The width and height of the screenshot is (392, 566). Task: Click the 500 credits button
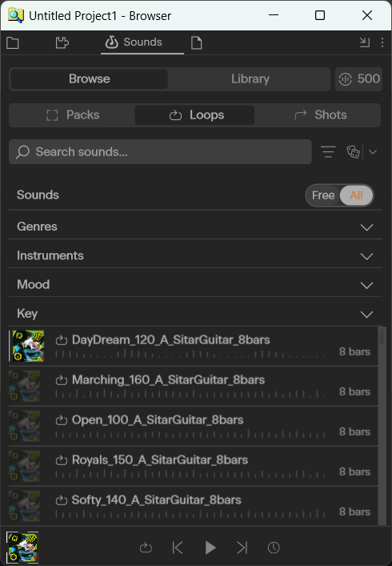359,79
